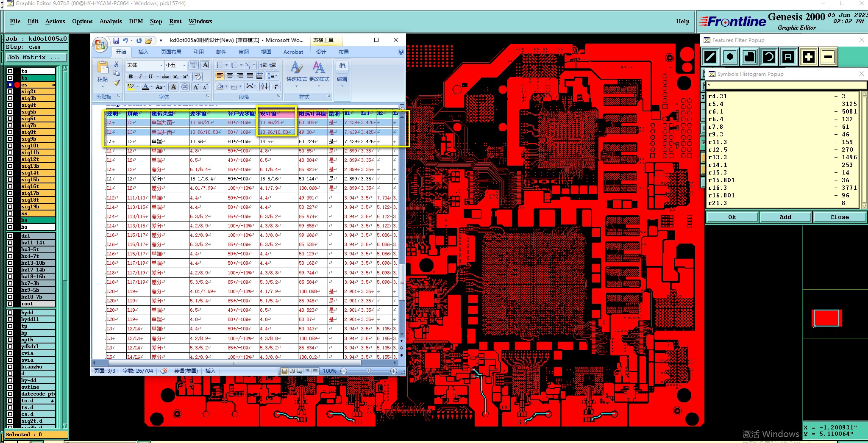Apply Subscript formatting in Word
The width and height of the screenshot is (868, 443).
[x=175, y=77]
